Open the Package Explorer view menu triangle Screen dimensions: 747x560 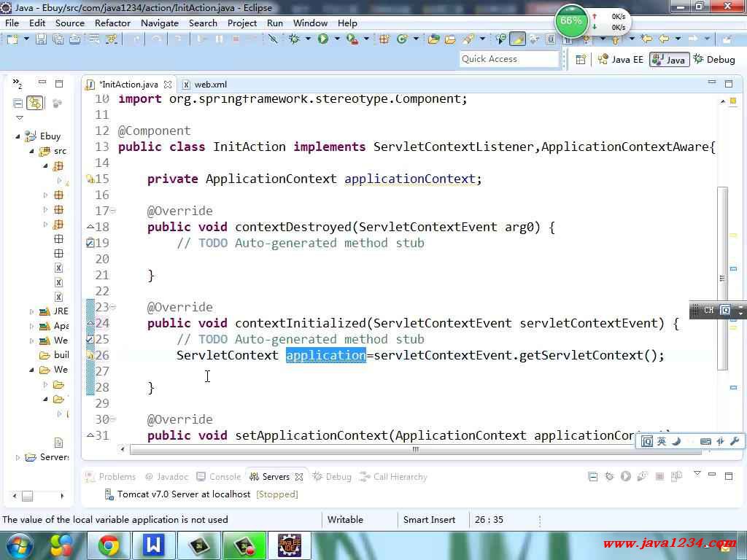point(20,117)
